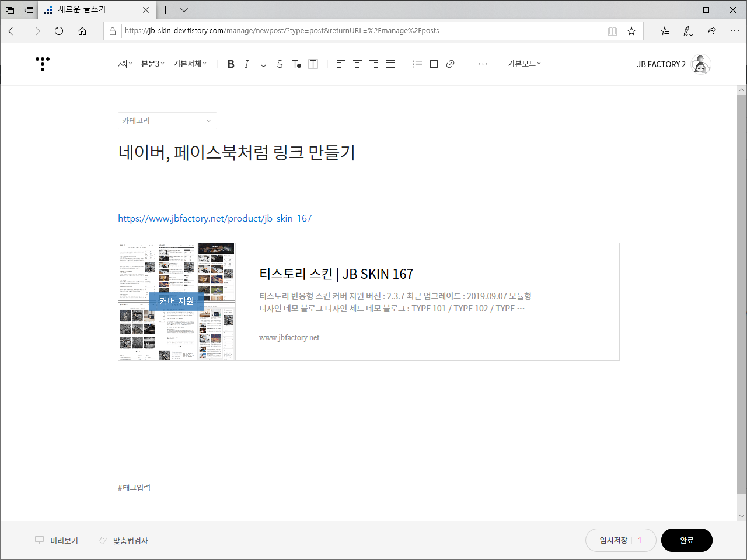Open the JB FACTORY 2 profile avatar
This screenshot has height=560, width=747.
(701, 64)
